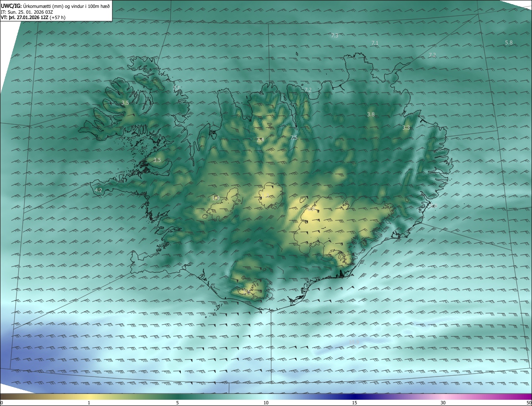
Task: Click the color scale tick labeled 50
Action: pyautogui.click(x=529, y=403)
